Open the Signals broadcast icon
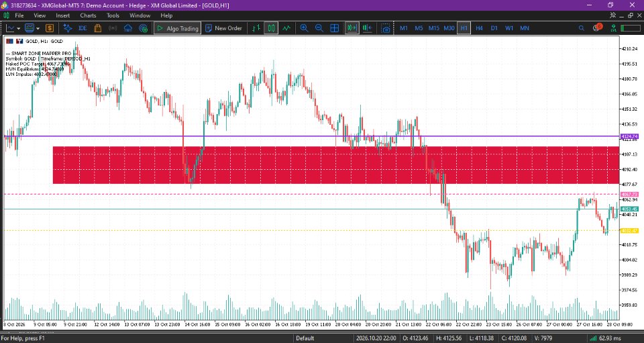The width and height of the screenshot is (644, 343). pyautogui.click(x=113, y=28)
